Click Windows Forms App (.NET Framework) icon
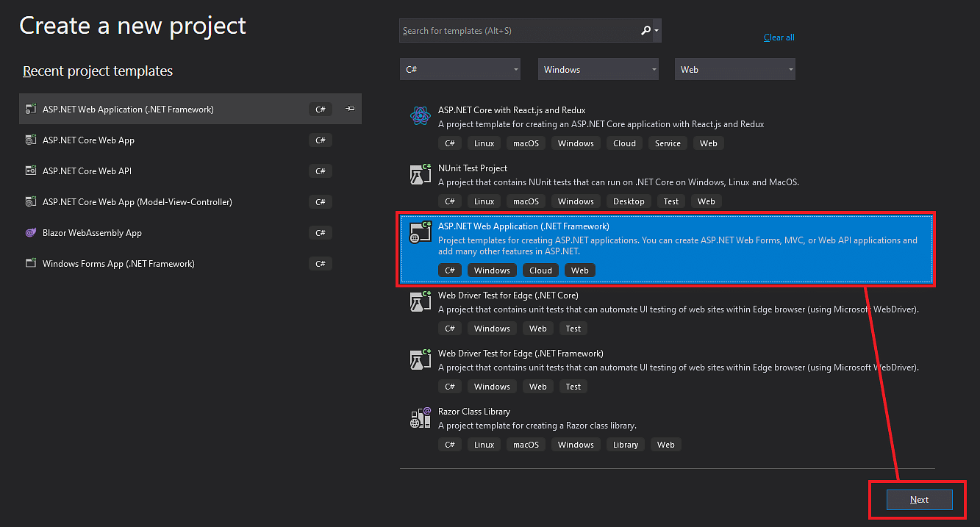 [31, 264]
